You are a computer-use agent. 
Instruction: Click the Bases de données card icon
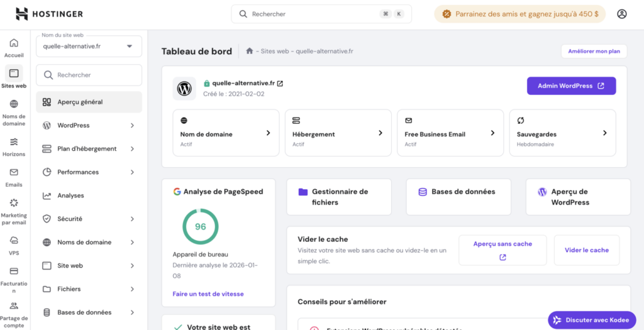coord(422,192)
